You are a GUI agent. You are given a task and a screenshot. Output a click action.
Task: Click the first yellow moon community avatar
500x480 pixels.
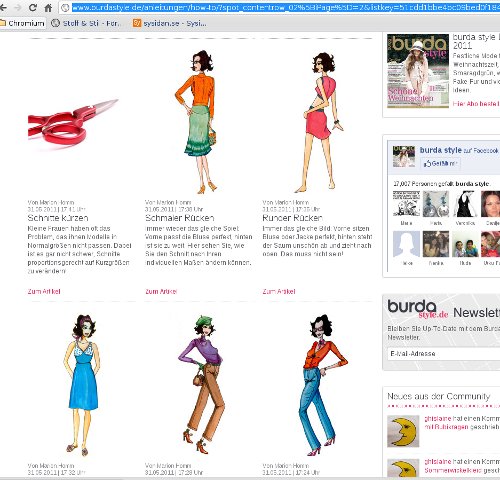coord(403,431)
